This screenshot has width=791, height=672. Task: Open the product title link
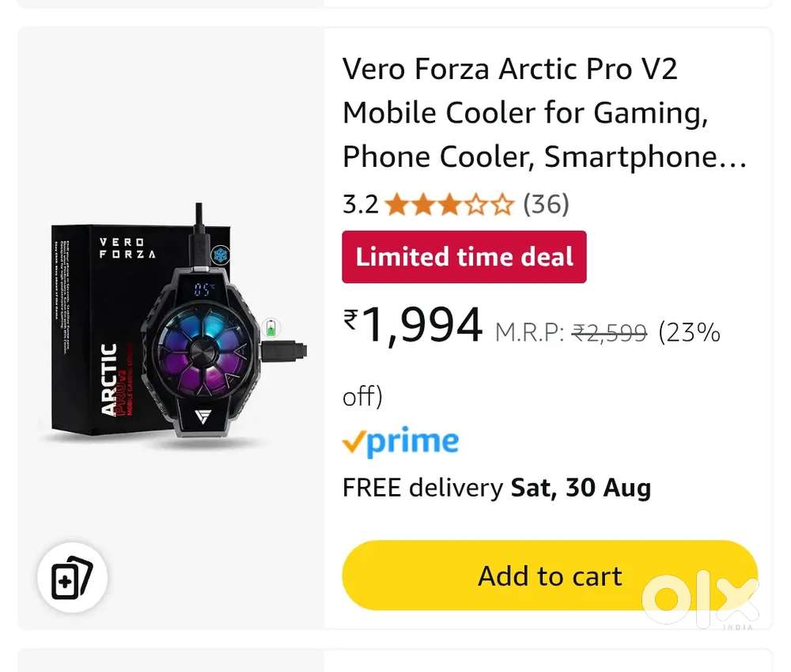544,112
